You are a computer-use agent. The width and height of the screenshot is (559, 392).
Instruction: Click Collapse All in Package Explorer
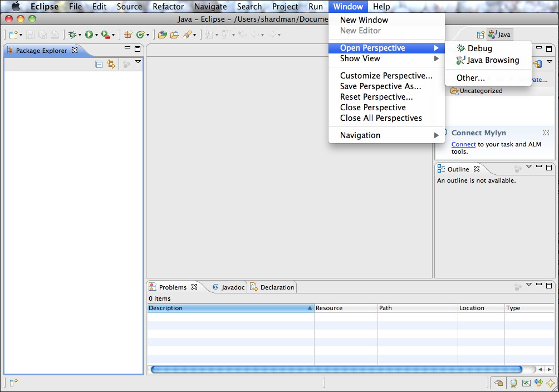[99, 64]
